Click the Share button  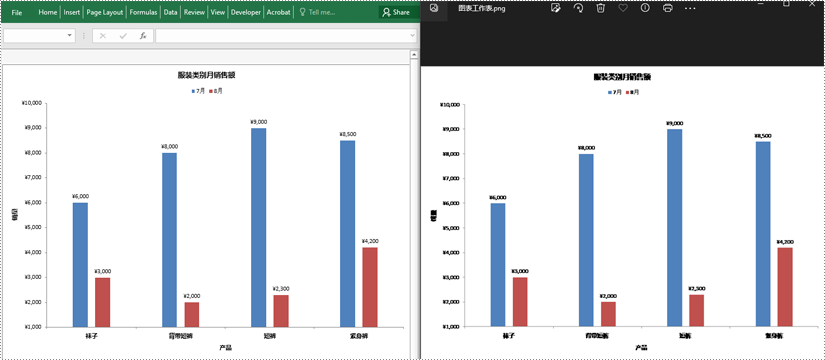396,12
